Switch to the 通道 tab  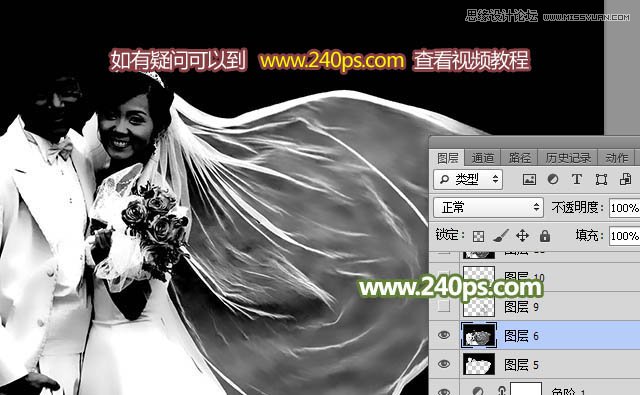tap(483, 158)
